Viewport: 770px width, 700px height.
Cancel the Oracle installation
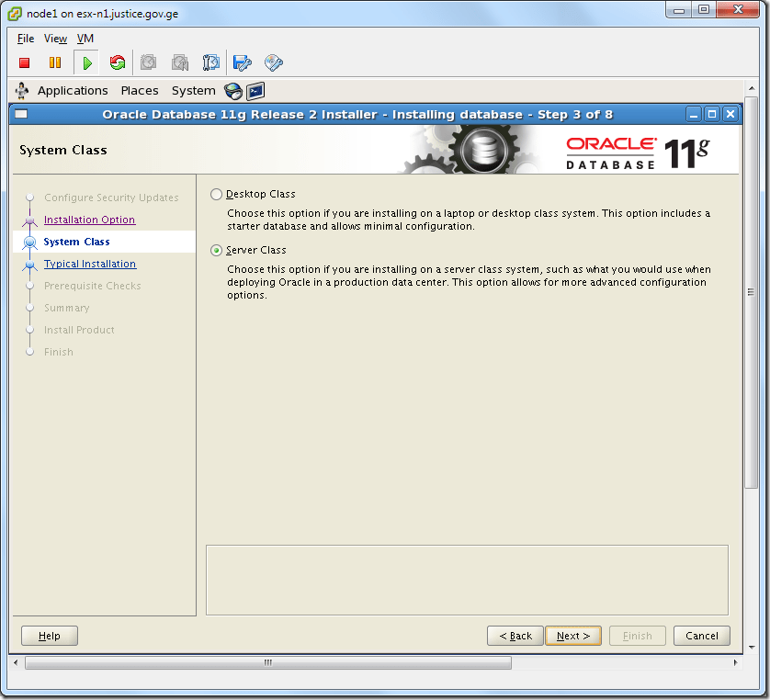[701, 636]
